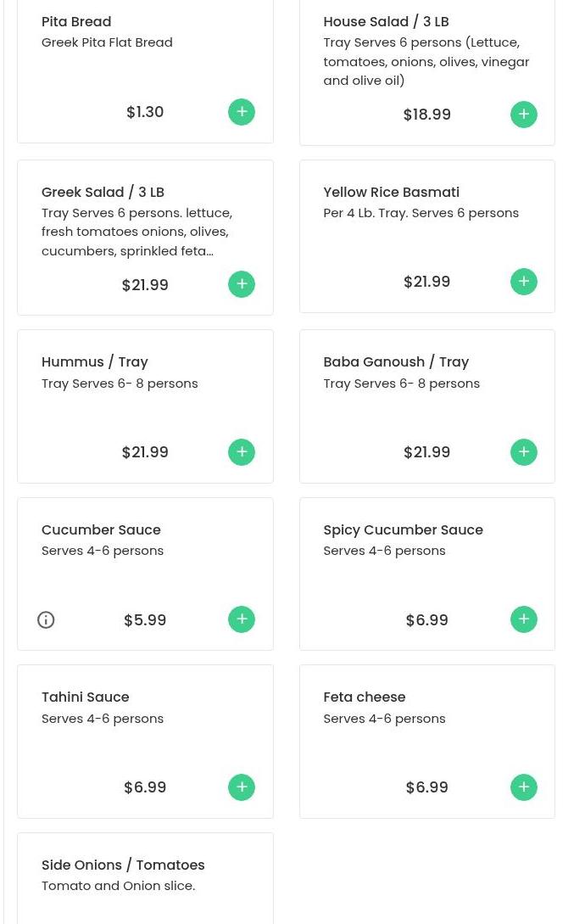
Task: Open the Greek Salad / 3 LB item
Action: 103,192
